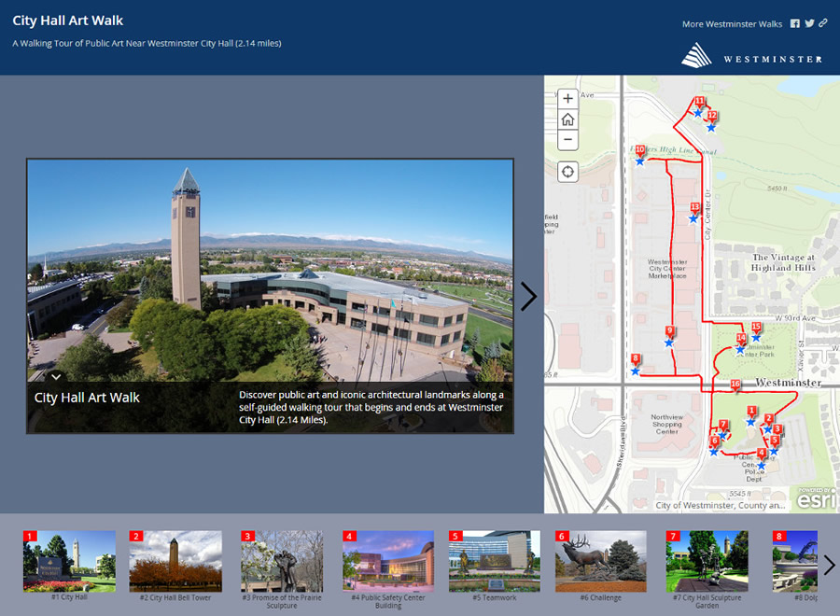This screenshot has height=616, width=840.
Task: Click the Westminster logo
Action: pos(751,56)
